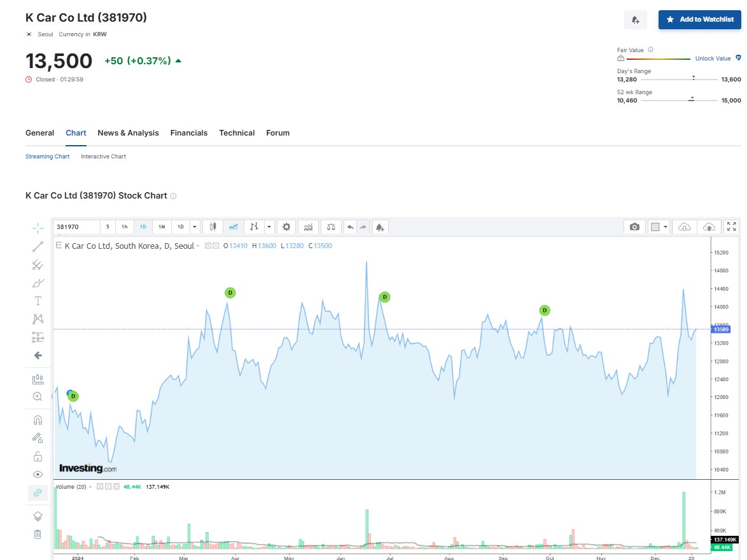The width and height of the screenshot is (747, 560).
Task: Click the undo arrow in chart toolbar
Action: (x=350, y=227)
